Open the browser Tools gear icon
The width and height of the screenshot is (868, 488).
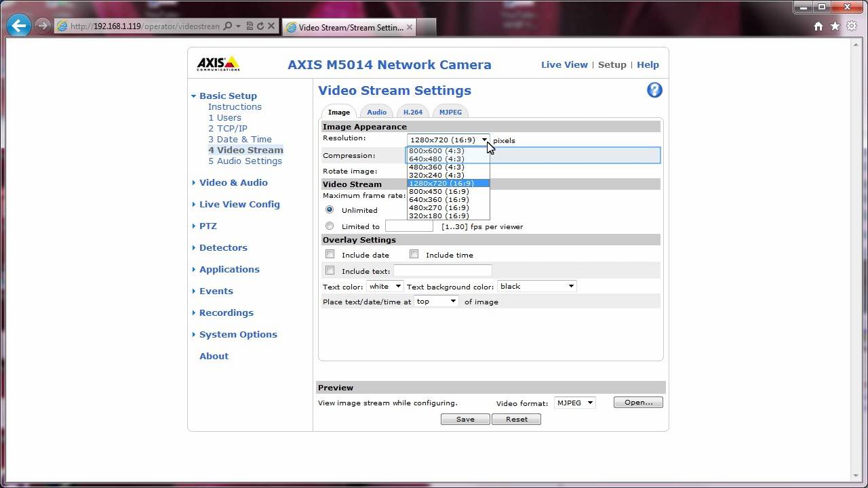(x=851, y=26)
